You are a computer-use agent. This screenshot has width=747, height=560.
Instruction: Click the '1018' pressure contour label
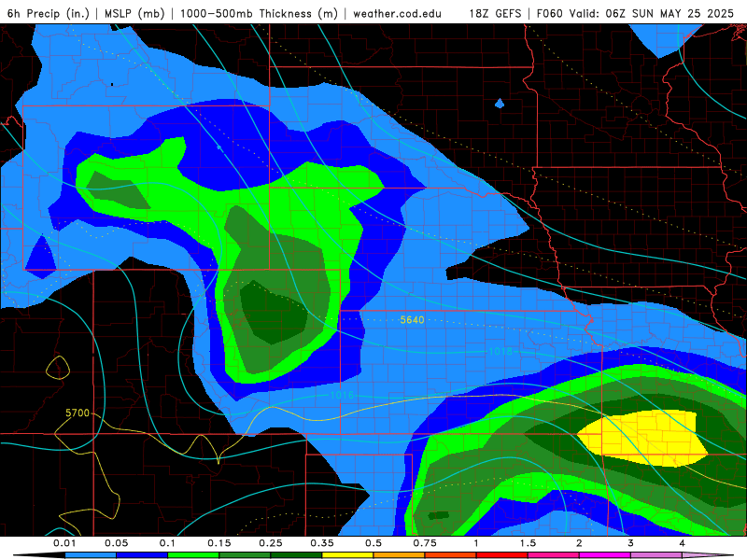(500, 352)
